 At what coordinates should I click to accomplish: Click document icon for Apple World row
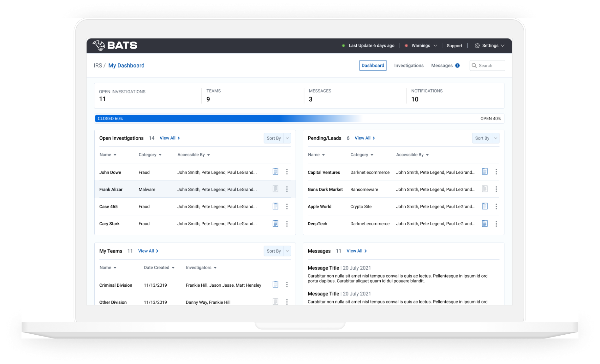(484, 206)
